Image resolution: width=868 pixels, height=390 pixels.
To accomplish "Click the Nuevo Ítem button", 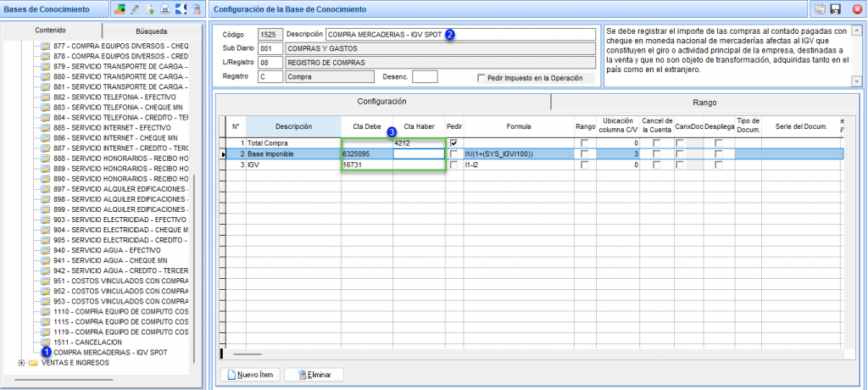I will coord(251,375).
